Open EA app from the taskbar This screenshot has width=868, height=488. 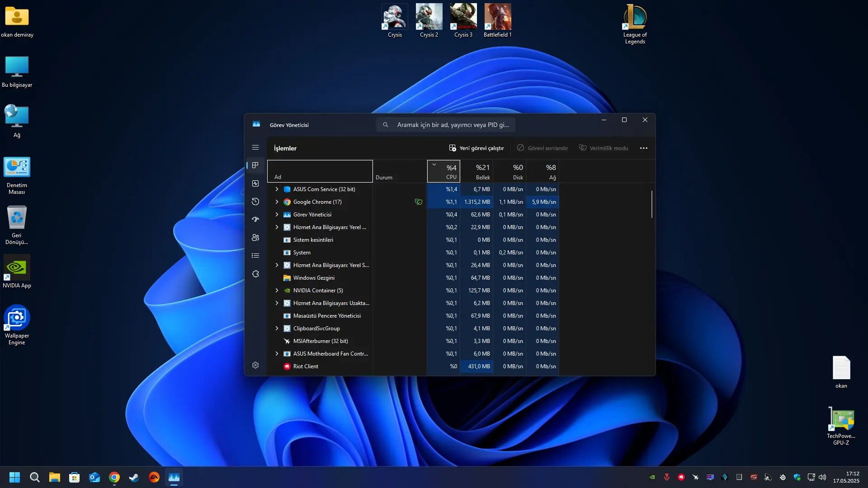154,477
